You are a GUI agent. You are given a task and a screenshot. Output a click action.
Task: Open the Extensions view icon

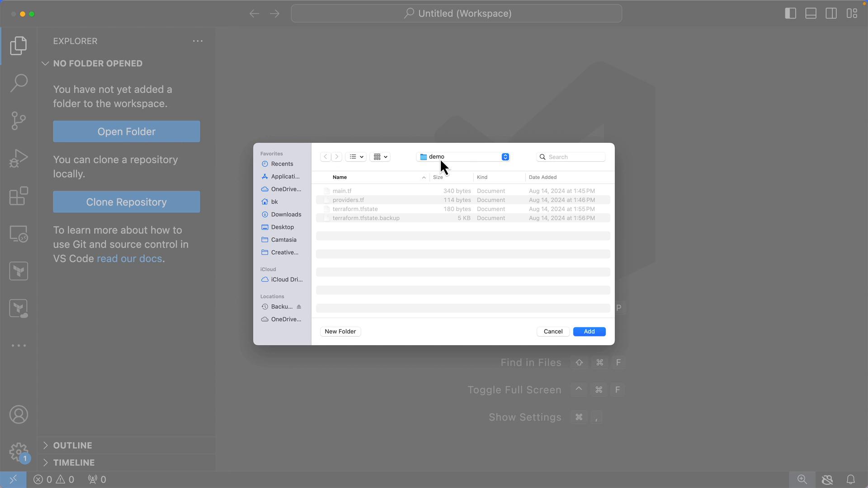19,196
